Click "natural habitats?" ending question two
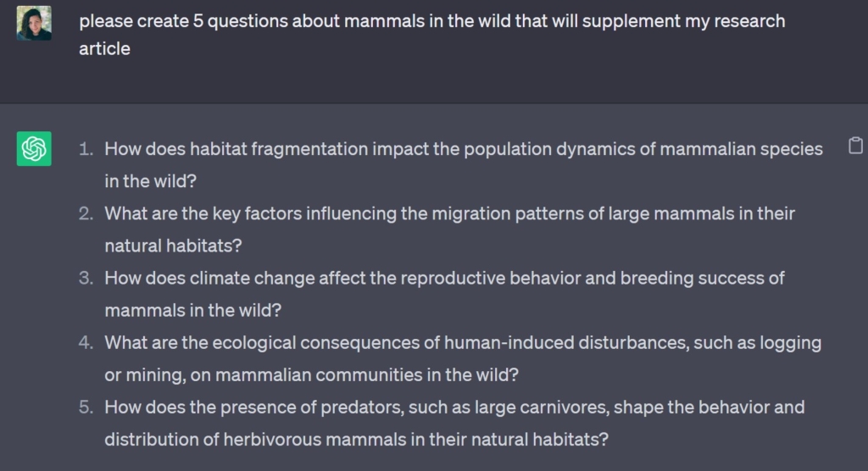This screenshot has height=471, width=868. [173, 246]
